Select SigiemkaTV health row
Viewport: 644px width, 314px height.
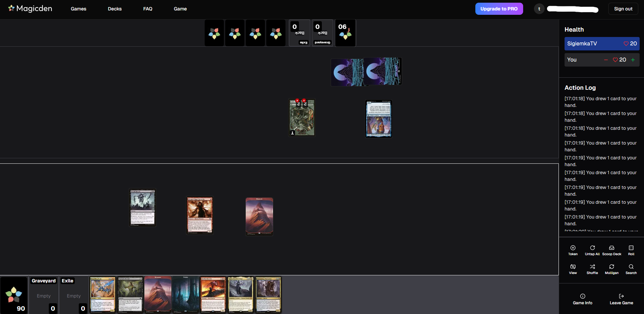coord(602,44)
